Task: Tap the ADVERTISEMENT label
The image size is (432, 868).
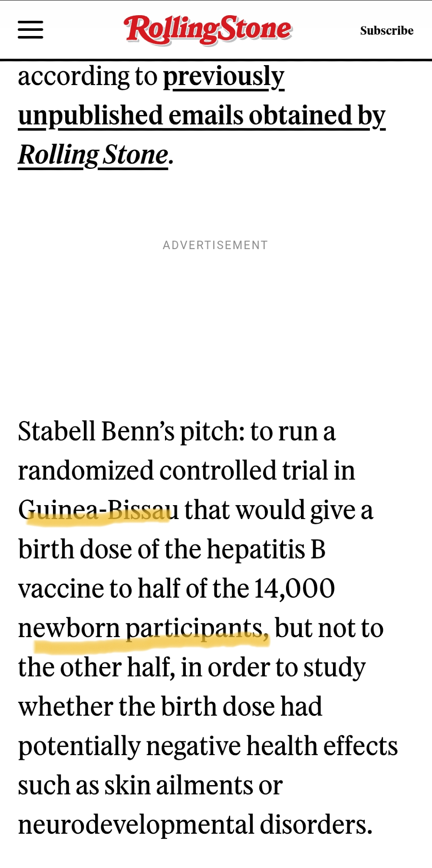Action: (215, 245)
